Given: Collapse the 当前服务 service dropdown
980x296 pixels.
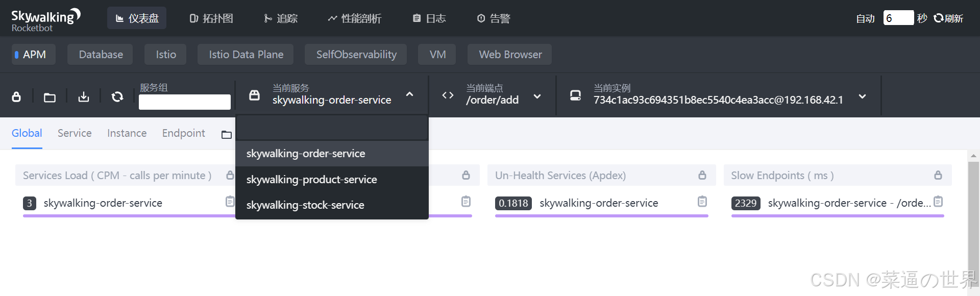Looking at the screenshot, I should tap(409, 94).
